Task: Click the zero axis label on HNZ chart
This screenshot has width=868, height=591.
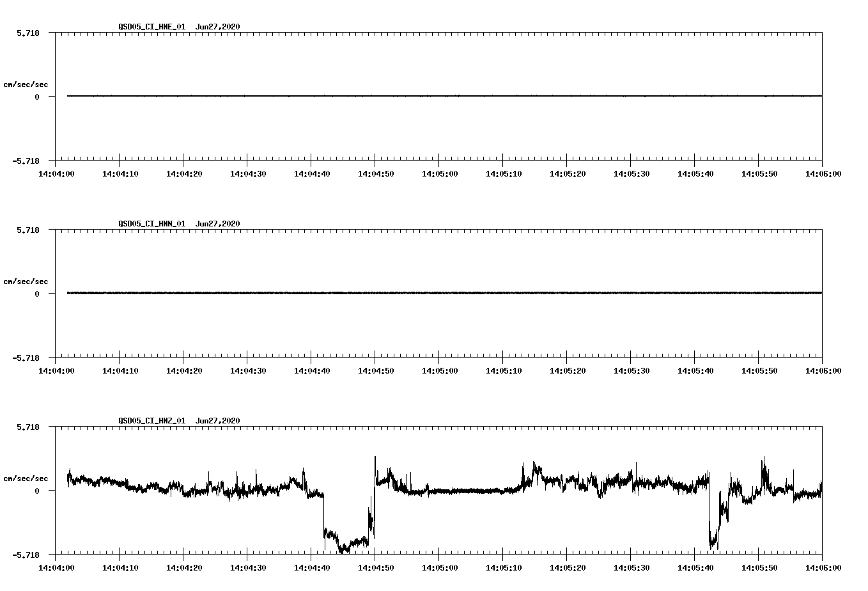Action: coord(37,491)
